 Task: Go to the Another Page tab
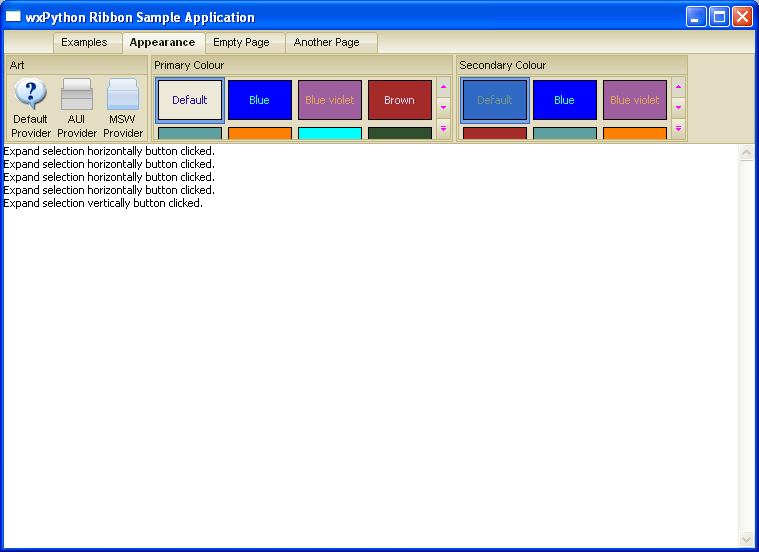tap(326, 43)
